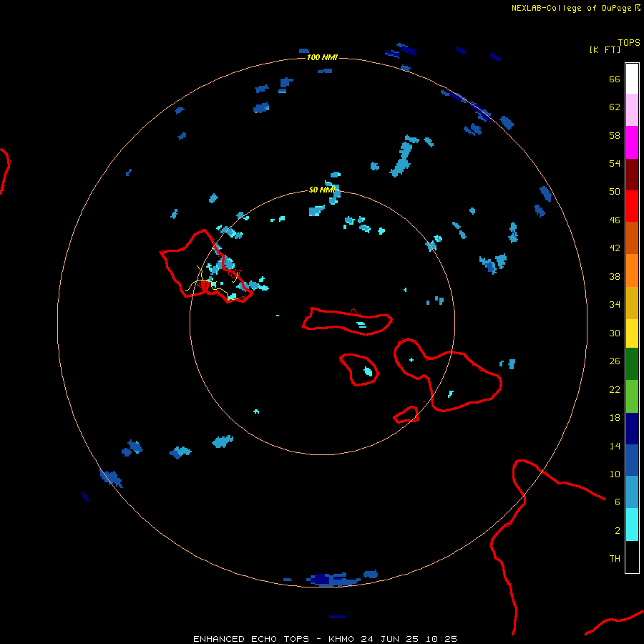The height and width of the screenshot is (644, 644).
Task: Click the 62 legend value
Action: pos(615,107)
